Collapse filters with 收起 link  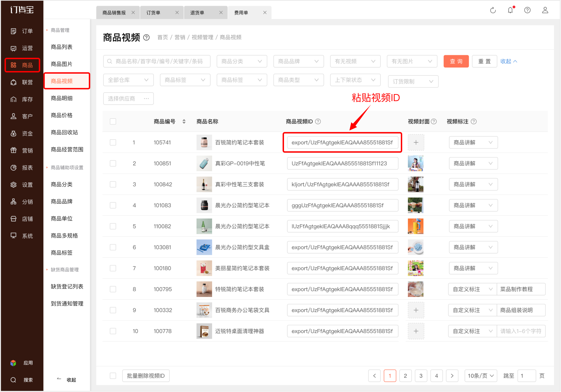pyautogui.click(x=509, y=61)
